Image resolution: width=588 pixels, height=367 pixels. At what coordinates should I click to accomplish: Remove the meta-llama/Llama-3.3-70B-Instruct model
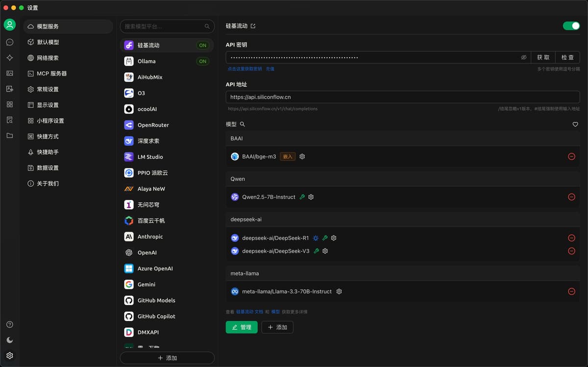coord(571,292)
